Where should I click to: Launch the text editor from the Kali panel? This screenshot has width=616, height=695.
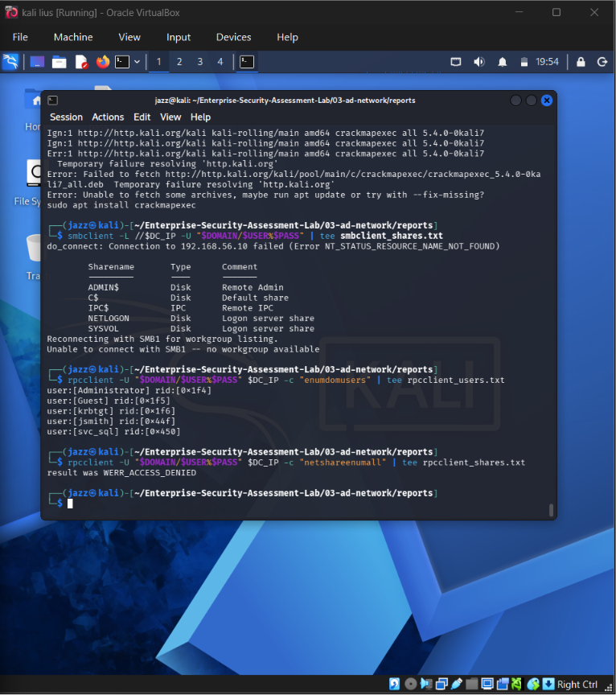click(81, 62)
